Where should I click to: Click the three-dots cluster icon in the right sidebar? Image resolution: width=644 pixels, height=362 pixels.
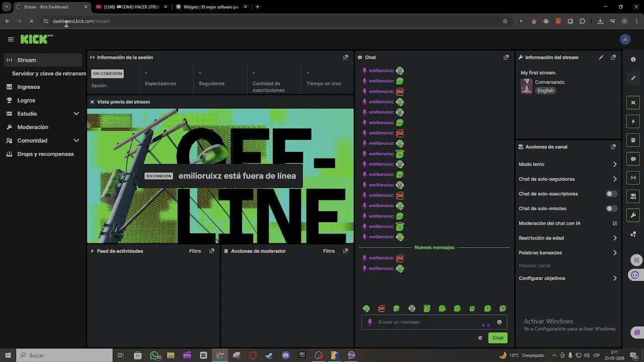(633, 234)
